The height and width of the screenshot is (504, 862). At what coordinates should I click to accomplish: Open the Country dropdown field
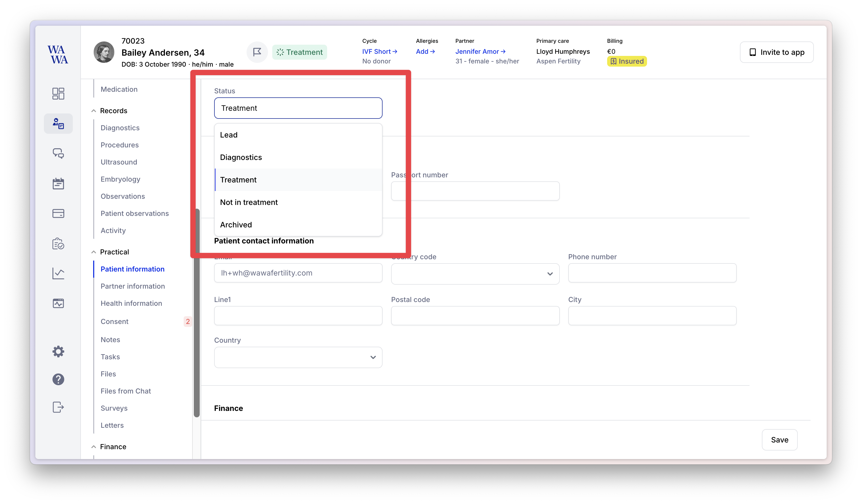click(298, 357)
